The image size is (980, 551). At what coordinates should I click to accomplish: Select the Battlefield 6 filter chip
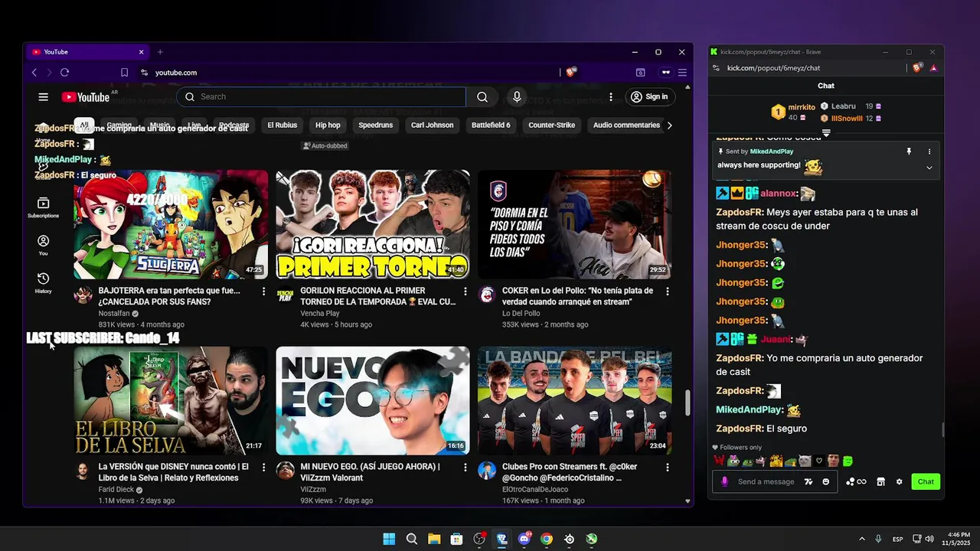click(x=491, y=126)
